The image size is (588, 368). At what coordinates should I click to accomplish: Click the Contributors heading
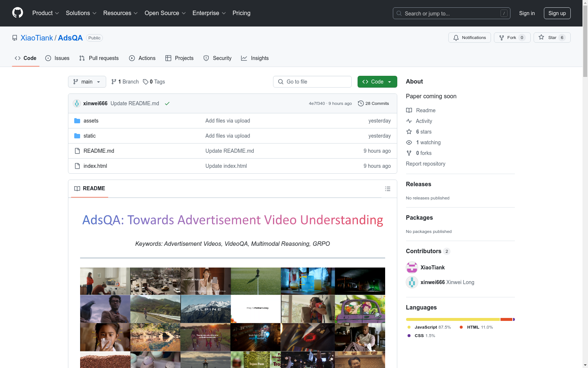pyautogui.click(x=424, y=251)
